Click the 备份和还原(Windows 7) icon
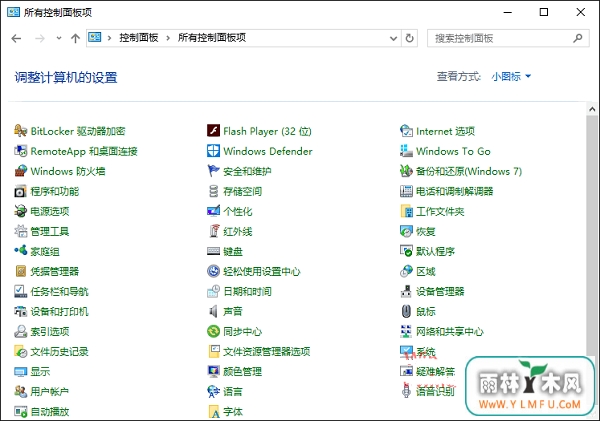The image size is (600, 421). 406,171
